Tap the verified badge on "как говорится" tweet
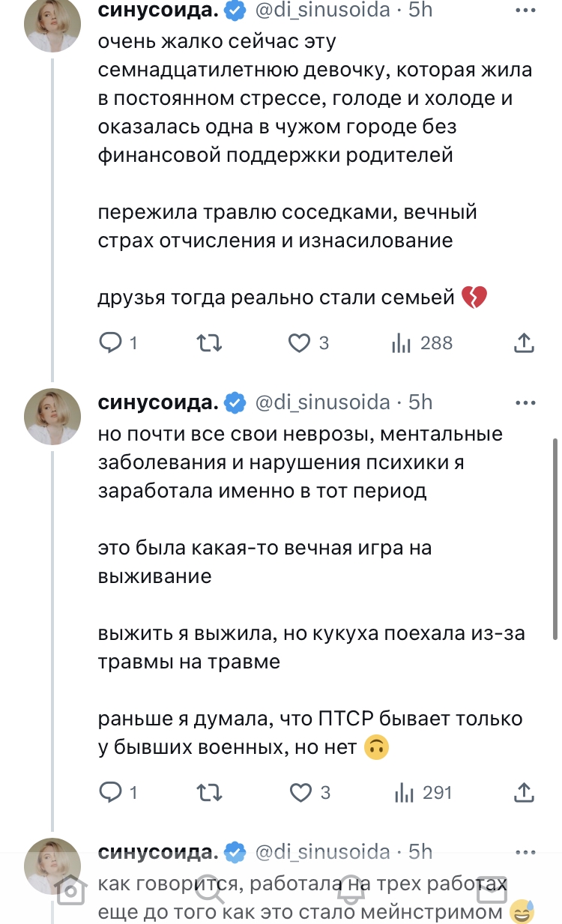 tap(235, 852)
